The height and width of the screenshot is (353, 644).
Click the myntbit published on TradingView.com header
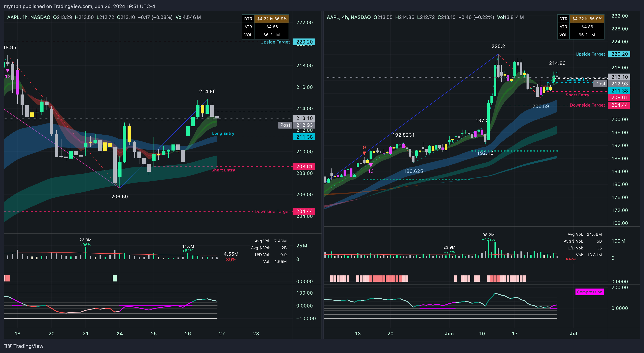click(80, 6)
